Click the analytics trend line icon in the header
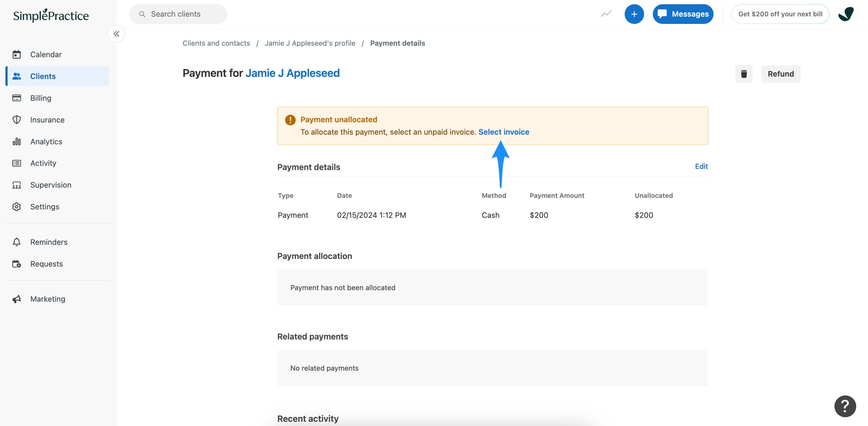Image resolution: width=868 pixels, height=426 pixels. [x=606, y=14]
